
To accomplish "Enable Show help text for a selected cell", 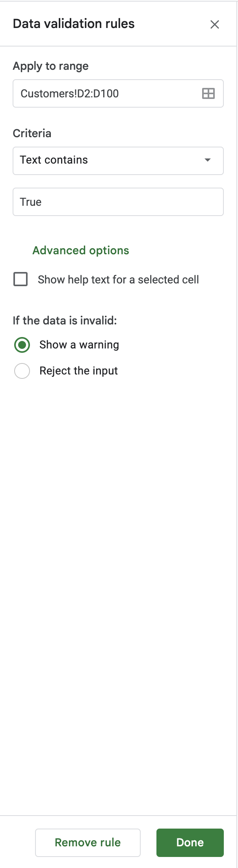I will tap(20, 279).
